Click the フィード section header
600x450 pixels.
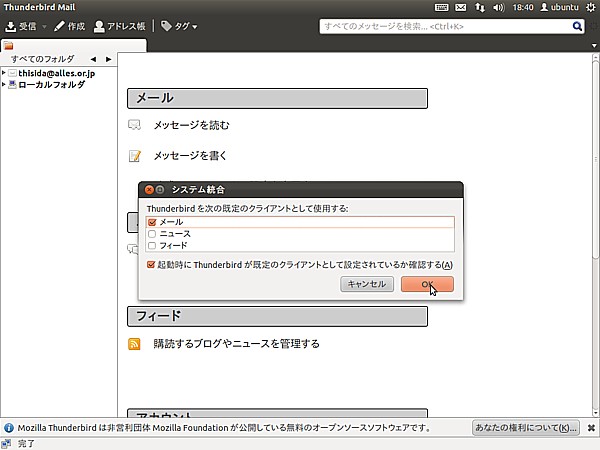(277, 316)
